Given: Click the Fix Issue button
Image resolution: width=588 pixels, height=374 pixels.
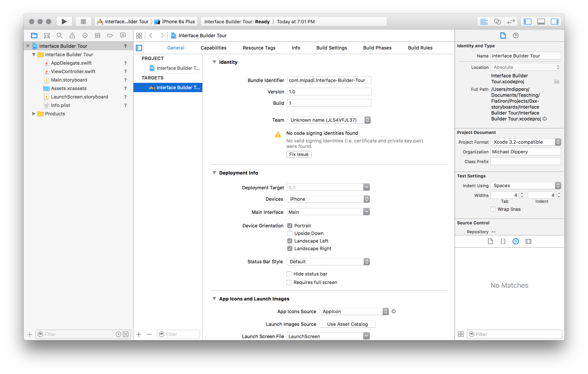Looking at the screenshot, I should [299, 154].
